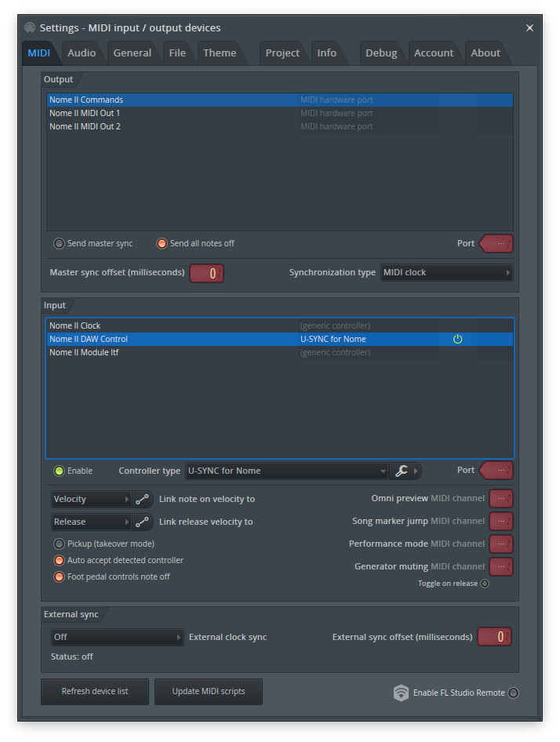Toggle Auto accept detected controller
This screenshot has width=560, height=742.
59,560
